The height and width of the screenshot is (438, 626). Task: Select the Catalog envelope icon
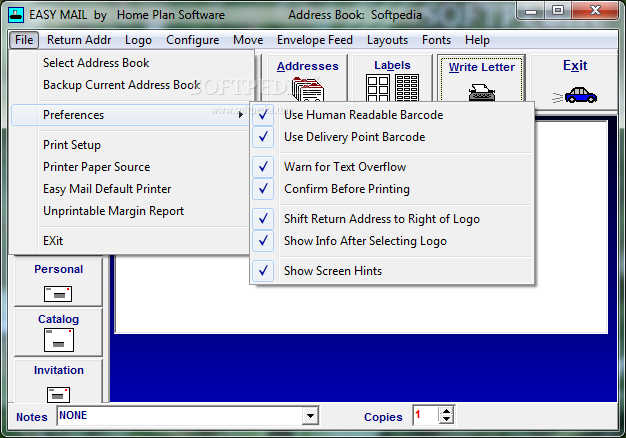pos(59,340)
